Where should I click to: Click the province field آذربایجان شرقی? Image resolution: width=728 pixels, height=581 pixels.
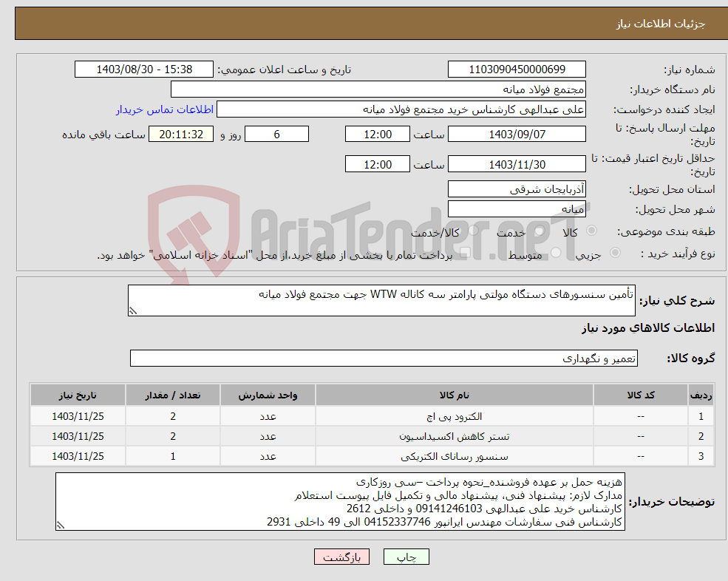pyautogui.click(x=517, y=189)
